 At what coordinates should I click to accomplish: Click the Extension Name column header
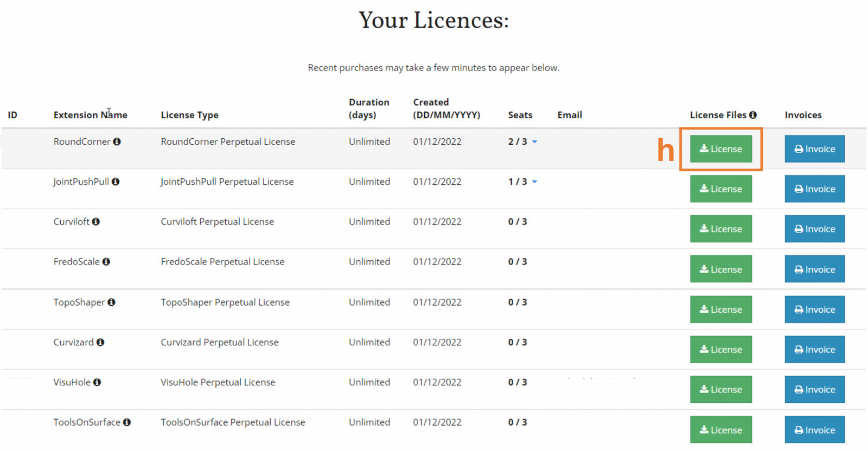click(90, 115)
